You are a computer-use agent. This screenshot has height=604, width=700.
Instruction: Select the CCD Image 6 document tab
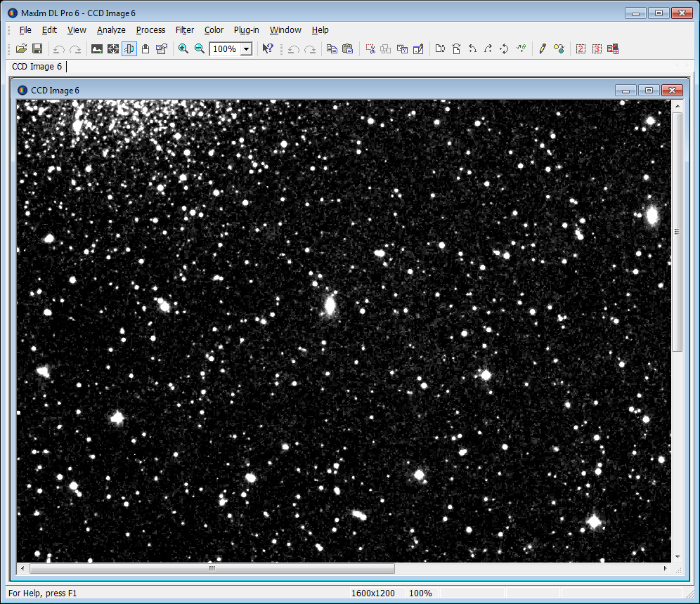pyautogui.click(x=37, y=67)
